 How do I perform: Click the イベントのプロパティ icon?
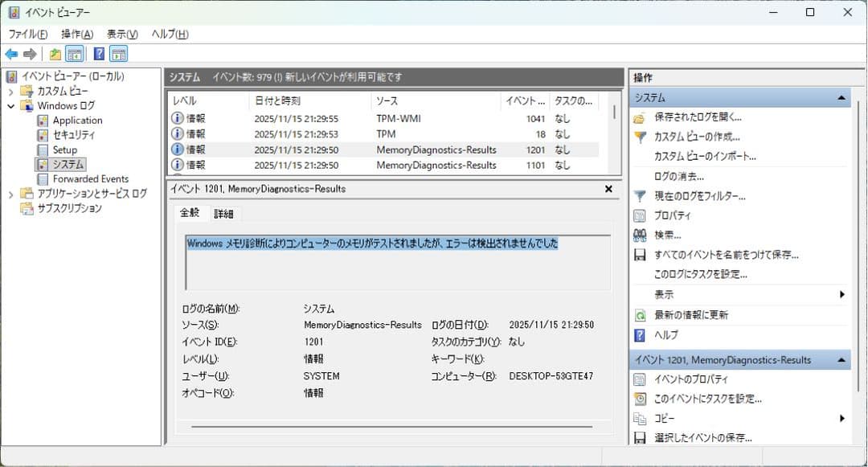point(639,379)
